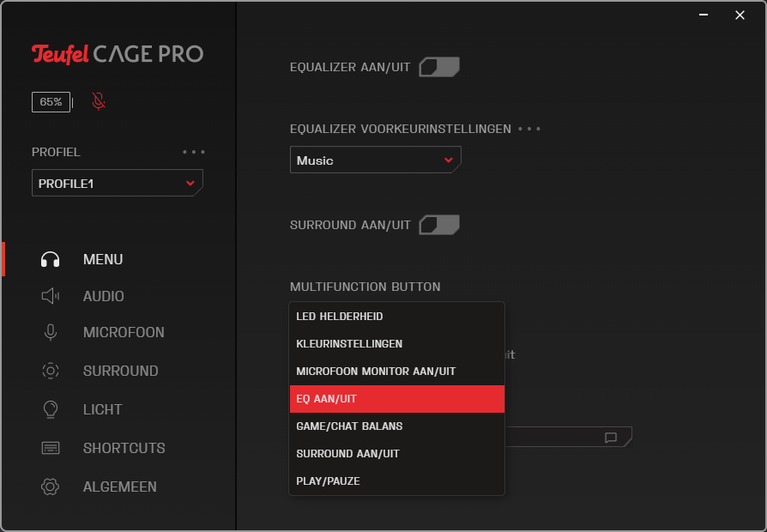The height and width of the screenshot is (532, 767).
Task: Choose PLAY/PAUZE from the list
Action: [x=396, y=481]
